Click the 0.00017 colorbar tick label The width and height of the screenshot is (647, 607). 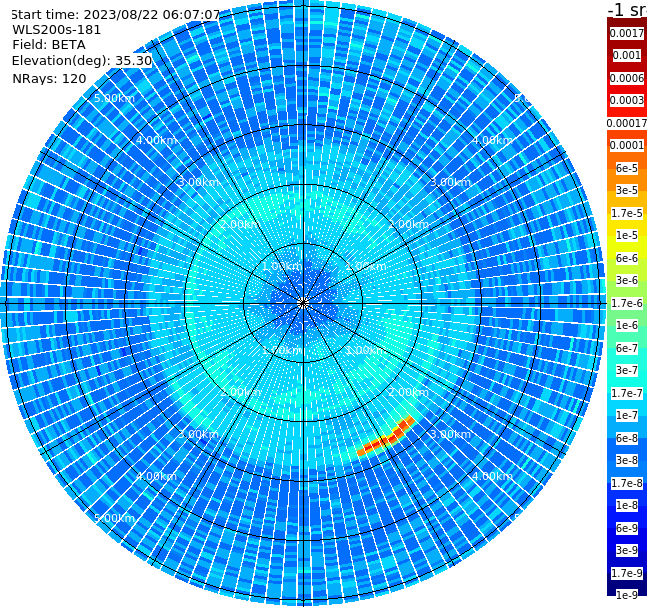627,123
